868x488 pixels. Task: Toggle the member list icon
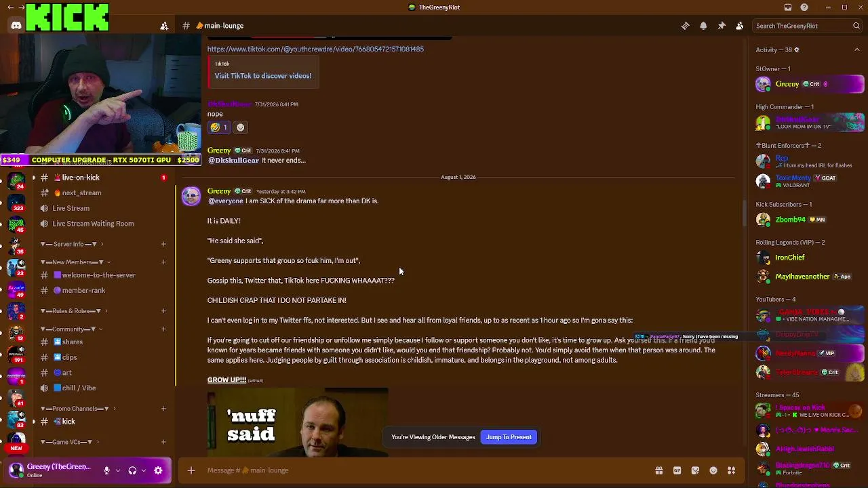point(739,26)
